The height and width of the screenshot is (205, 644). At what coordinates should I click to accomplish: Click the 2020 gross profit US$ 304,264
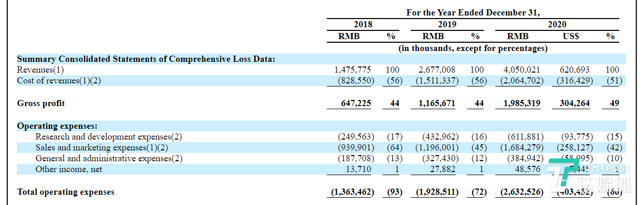pos(576,104)
